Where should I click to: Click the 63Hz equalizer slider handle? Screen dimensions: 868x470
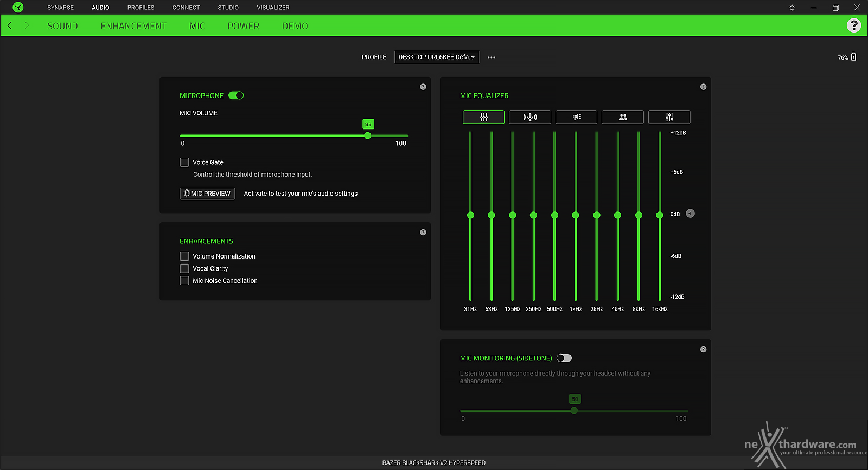492,215
